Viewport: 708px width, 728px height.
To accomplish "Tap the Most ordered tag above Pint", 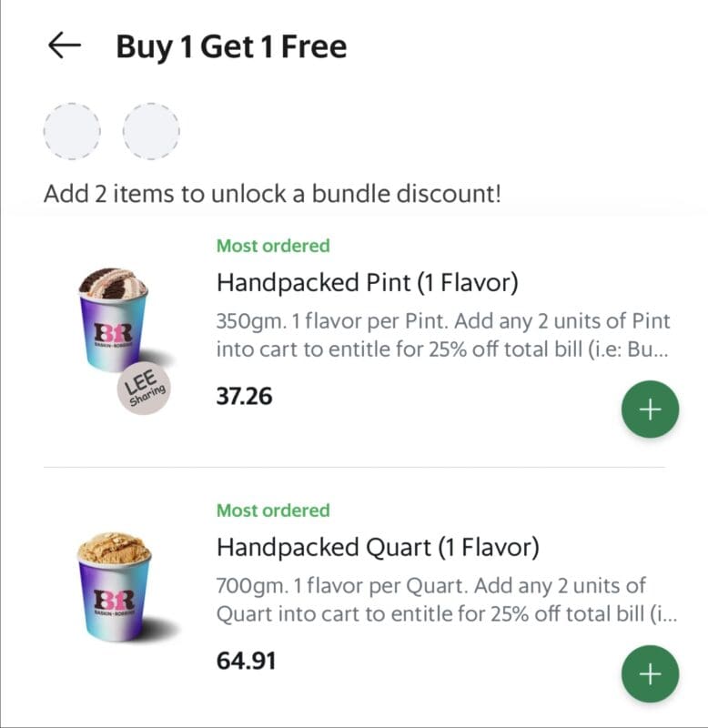I will pyautogui.click(x=273, y=246).
